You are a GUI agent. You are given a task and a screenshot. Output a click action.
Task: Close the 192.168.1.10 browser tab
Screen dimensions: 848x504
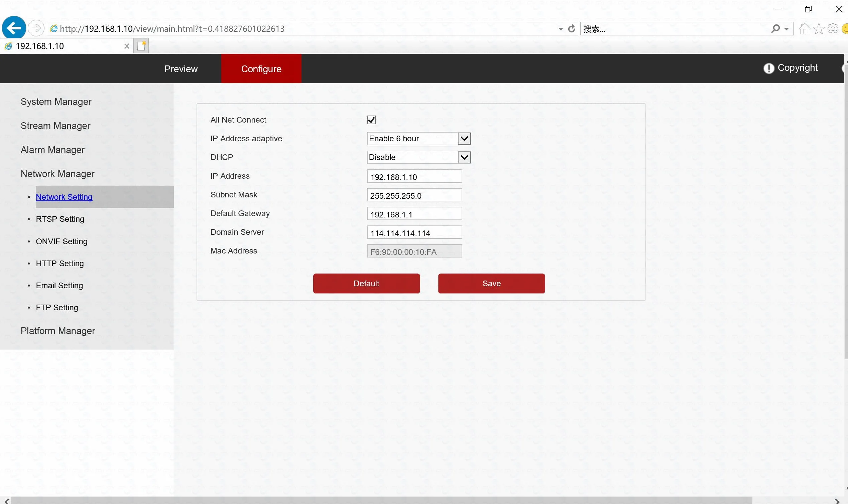pyautogui.click(x=127, y=46)
